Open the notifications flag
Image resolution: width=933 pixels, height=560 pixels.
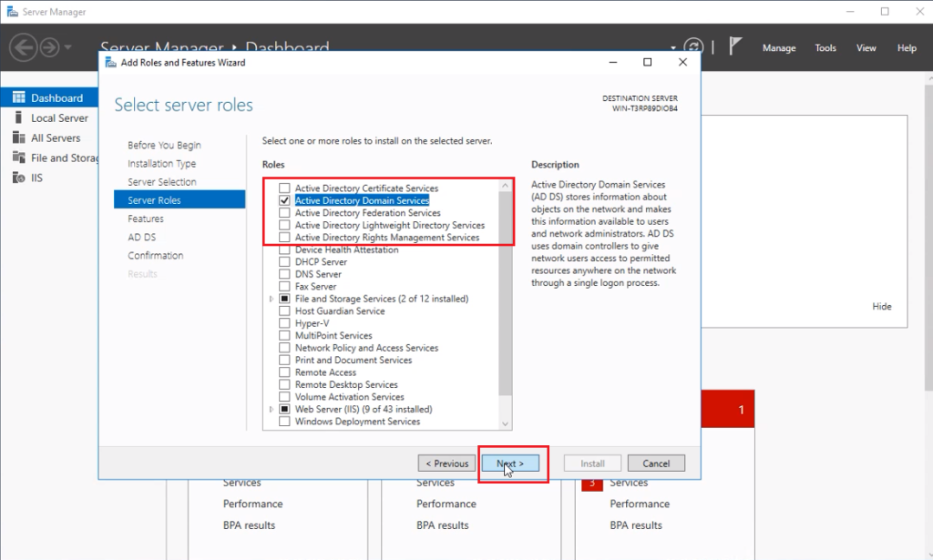click(736, 46)
